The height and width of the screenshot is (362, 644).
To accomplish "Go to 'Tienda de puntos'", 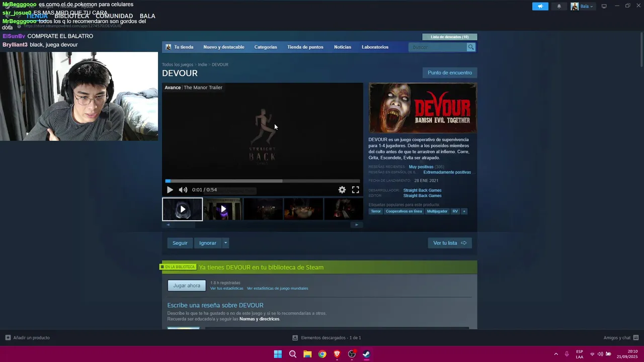I will [305, 47].
